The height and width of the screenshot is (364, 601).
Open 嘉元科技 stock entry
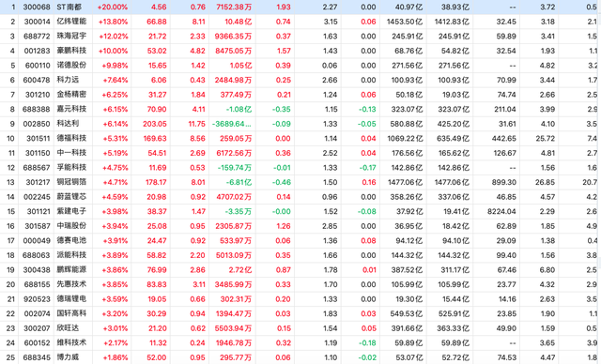click(71, 109)
